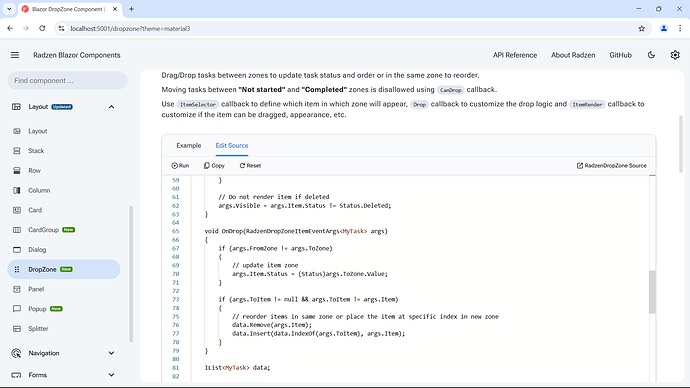Click the Row icon in sidebar

pyautogui.click(x=17, y=171)
